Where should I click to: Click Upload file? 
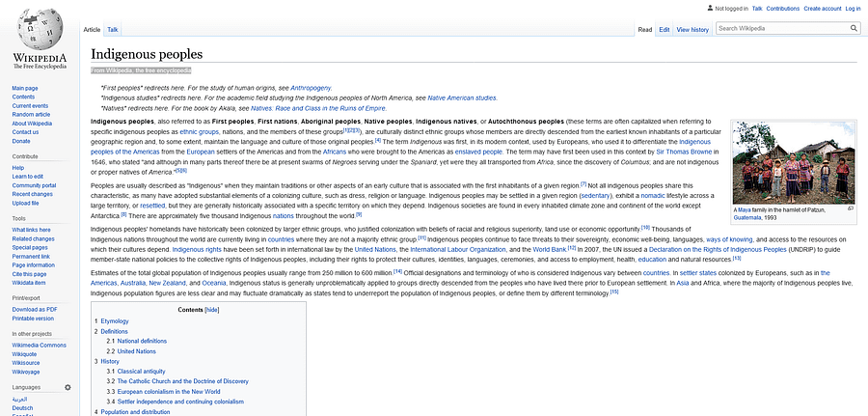coord(25,204)
